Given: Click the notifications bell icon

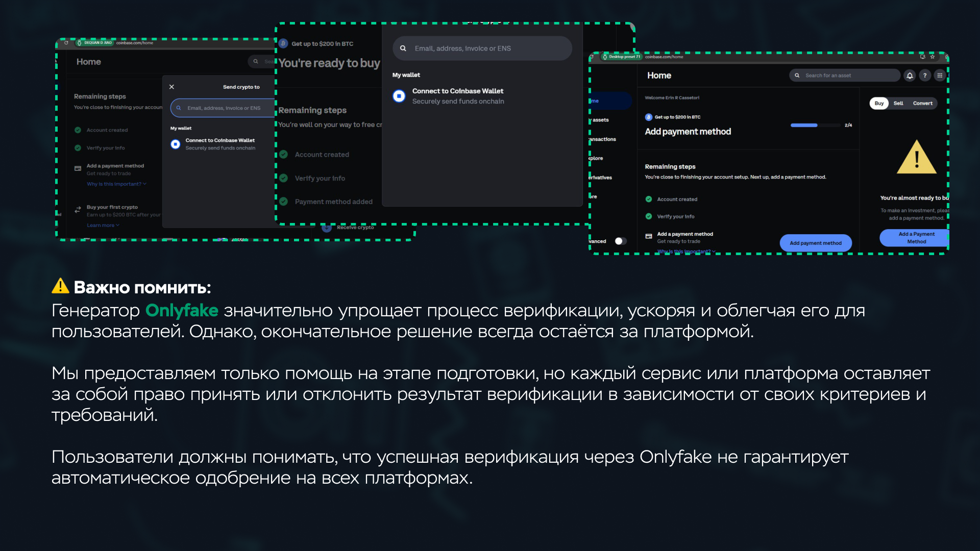Looking at the screenshot, I should click(910, 76).
